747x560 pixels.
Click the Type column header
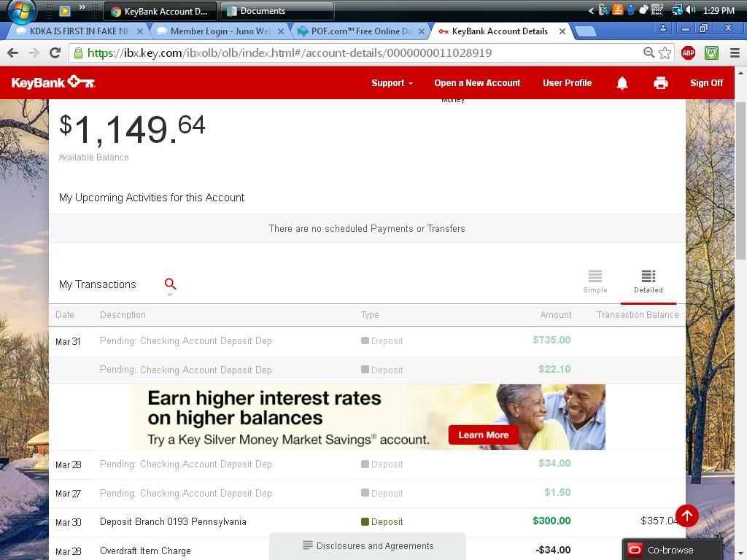(x=370, y=315)
